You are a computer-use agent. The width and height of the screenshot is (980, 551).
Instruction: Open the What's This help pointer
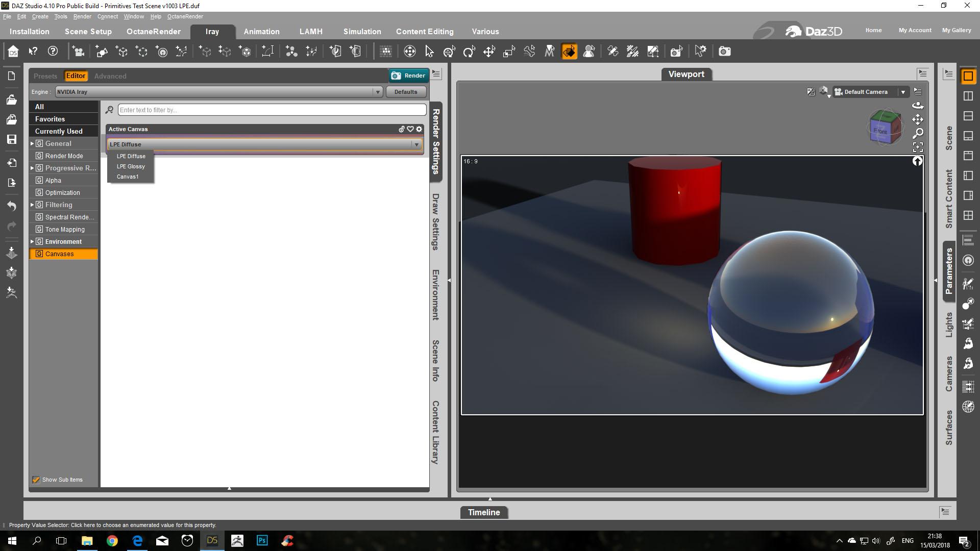tap(33, 52)
